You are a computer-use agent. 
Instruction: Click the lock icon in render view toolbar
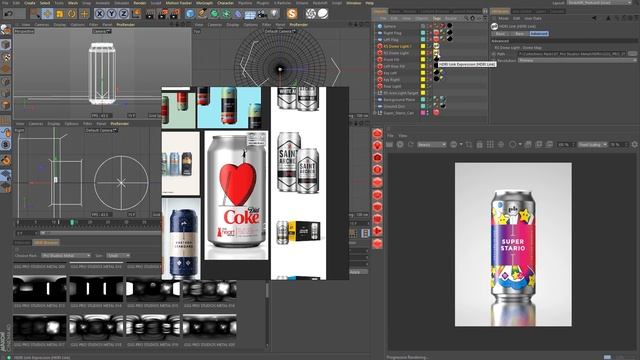(x=480, y=144)
